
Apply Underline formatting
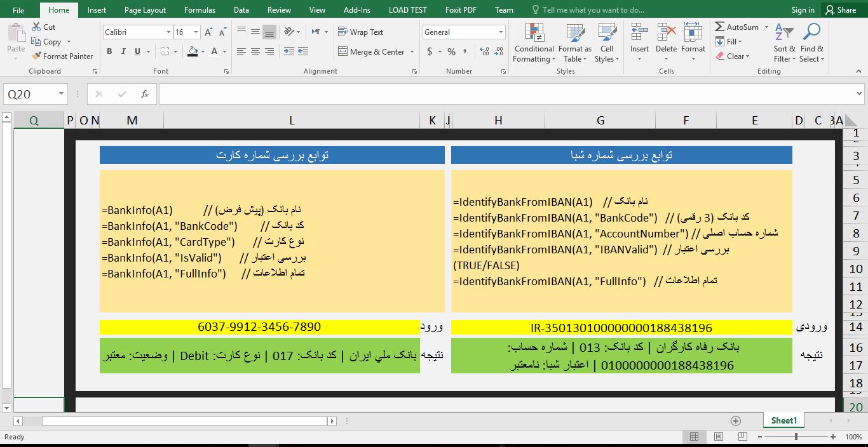[136, 51]
